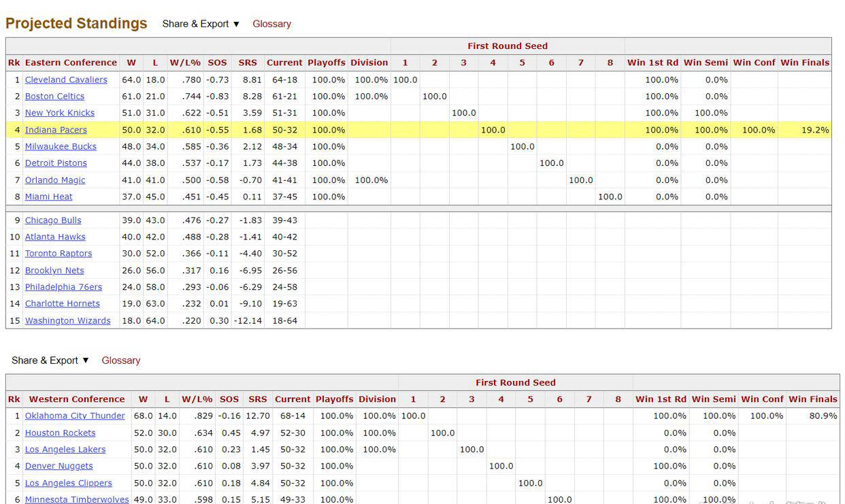
Task: Click the Pacers' 19.2% Win Finals value
Action: 815,130
